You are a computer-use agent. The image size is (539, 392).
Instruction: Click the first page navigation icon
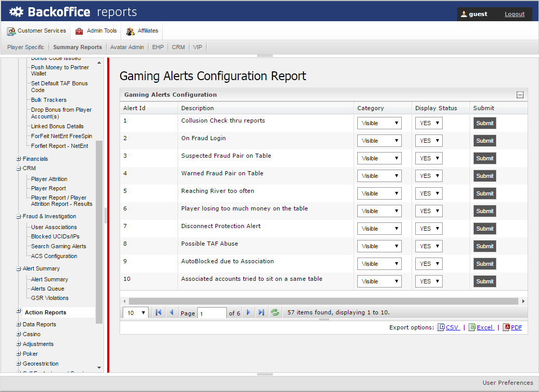pyautogui.click(x=158, y=312)
